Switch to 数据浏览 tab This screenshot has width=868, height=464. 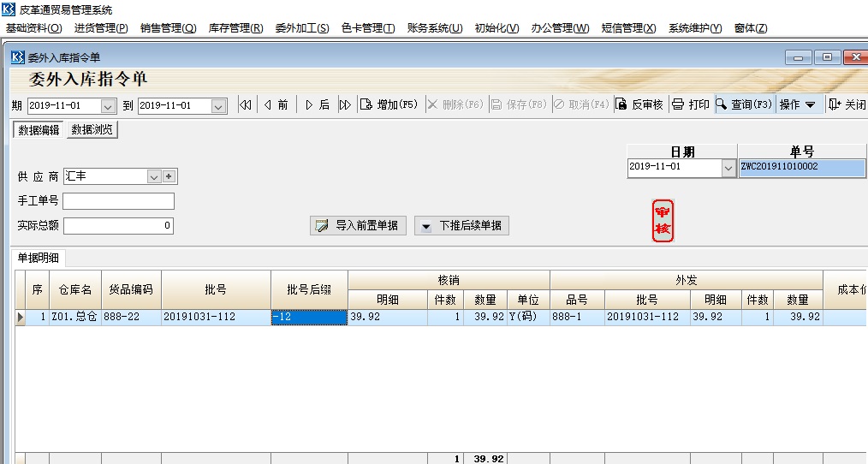point(92,130)
